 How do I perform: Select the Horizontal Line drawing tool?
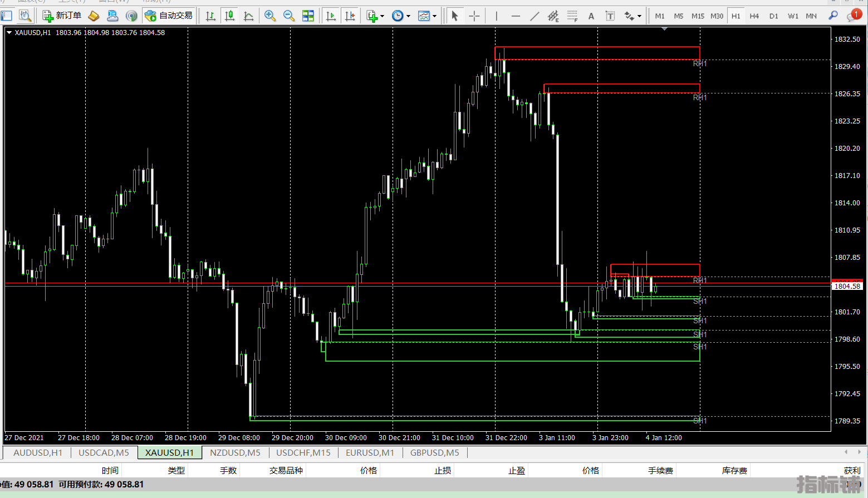[x=516, y=16]
